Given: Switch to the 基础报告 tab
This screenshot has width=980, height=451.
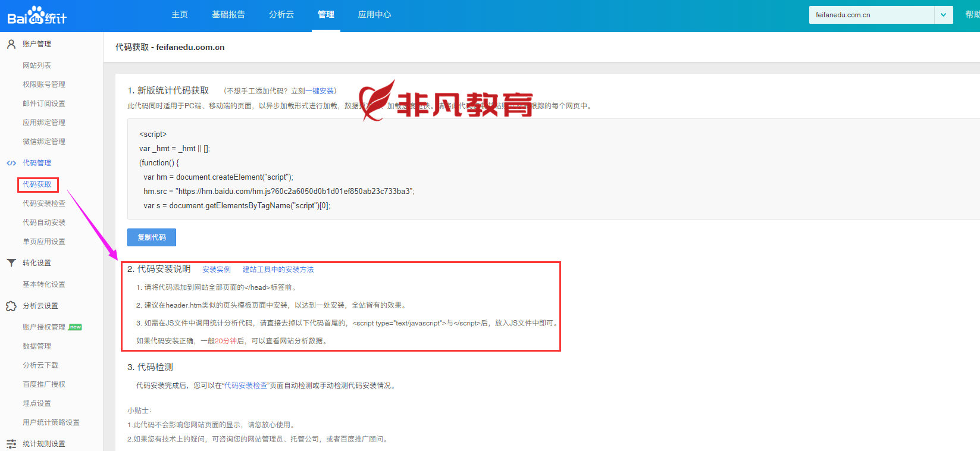Looking at the screenshot, I should pos(228,14).
